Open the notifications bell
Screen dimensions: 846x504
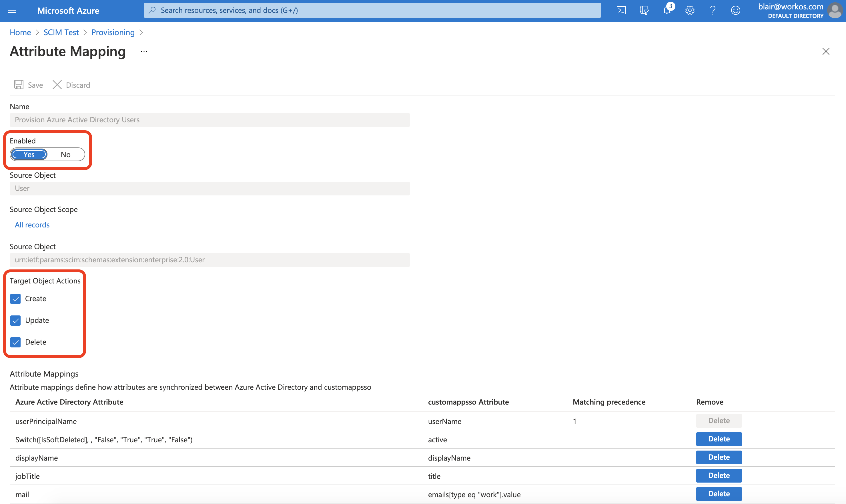pyautogui.click(x=667, y=10)
